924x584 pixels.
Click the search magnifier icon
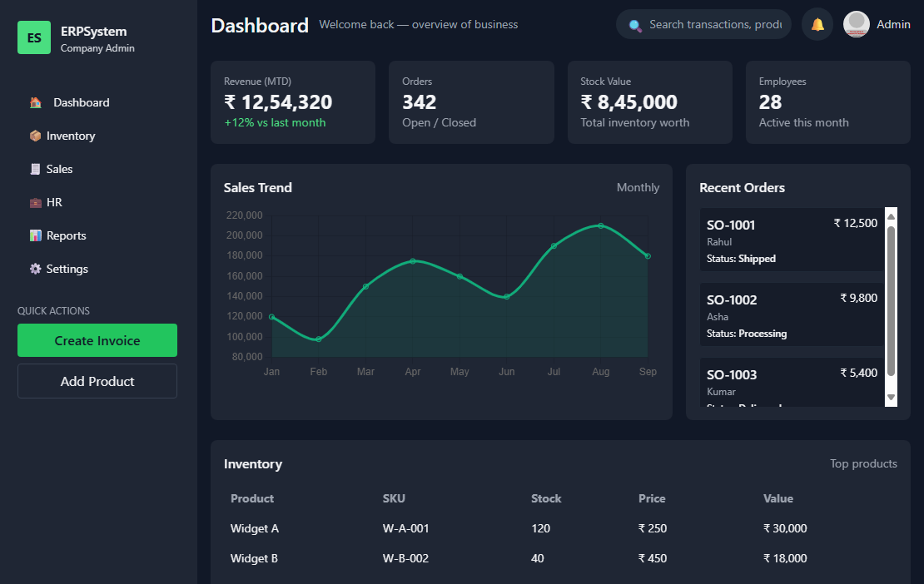pos(635,25)
